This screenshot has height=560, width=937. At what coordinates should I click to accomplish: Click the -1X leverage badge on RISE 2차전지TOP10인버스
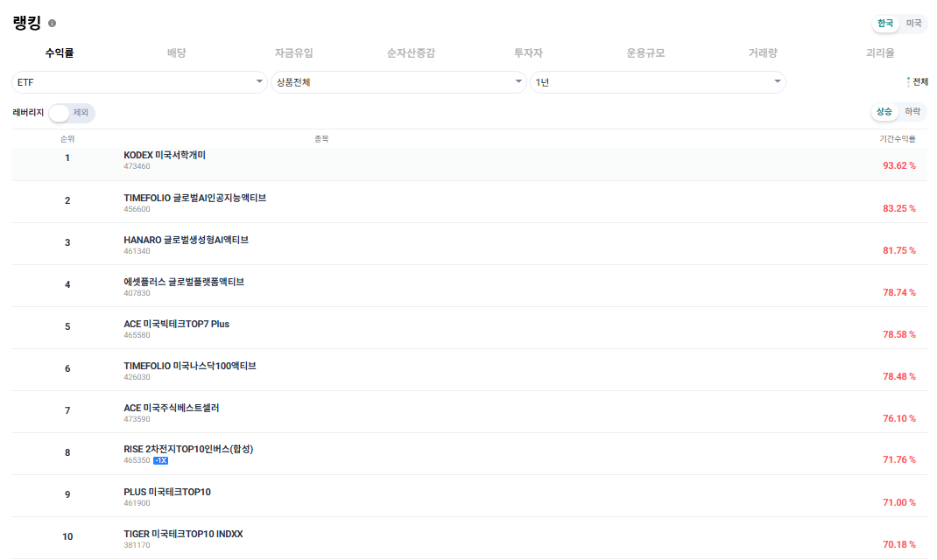(x=159, y=458)
